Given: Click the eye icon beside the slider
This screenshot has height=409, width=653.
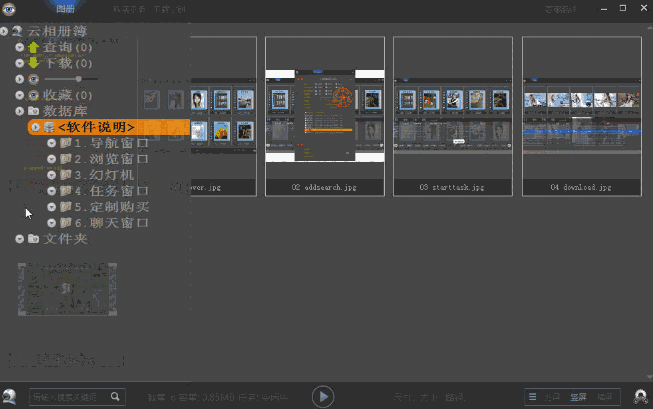Looking at the screenshot, I should coord(33,78).
